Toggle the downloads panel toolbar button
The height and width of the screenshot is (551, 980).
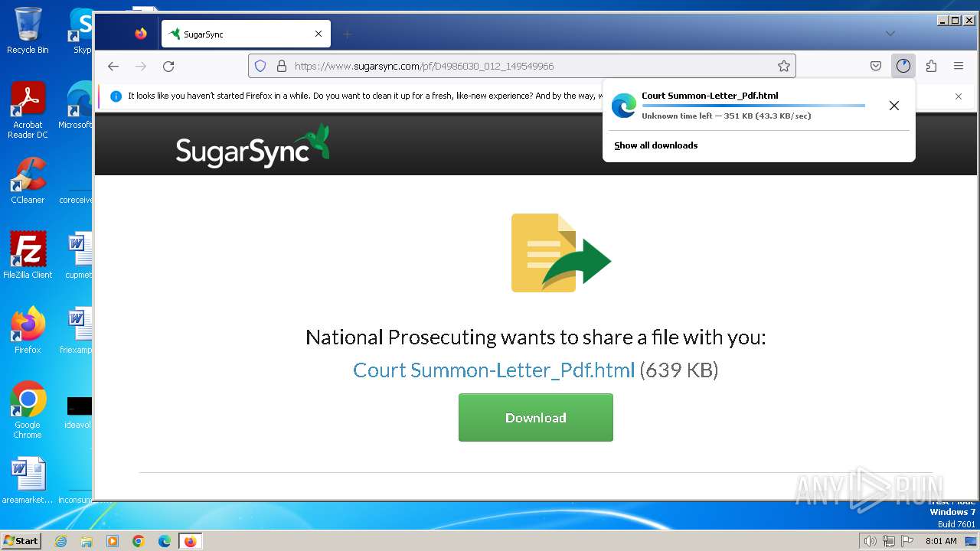coord(903,66)
